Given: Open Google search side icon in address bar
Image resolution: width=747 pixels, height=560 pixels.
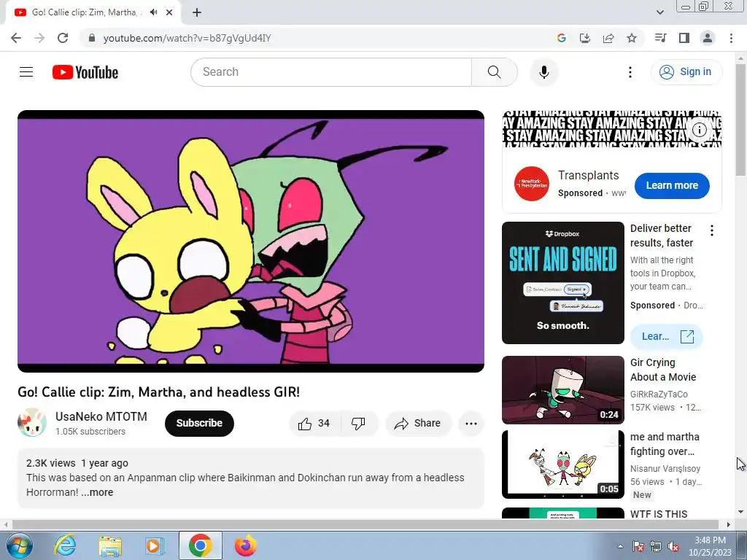Looking at the screenshot, I should click(x=562, y=38).
